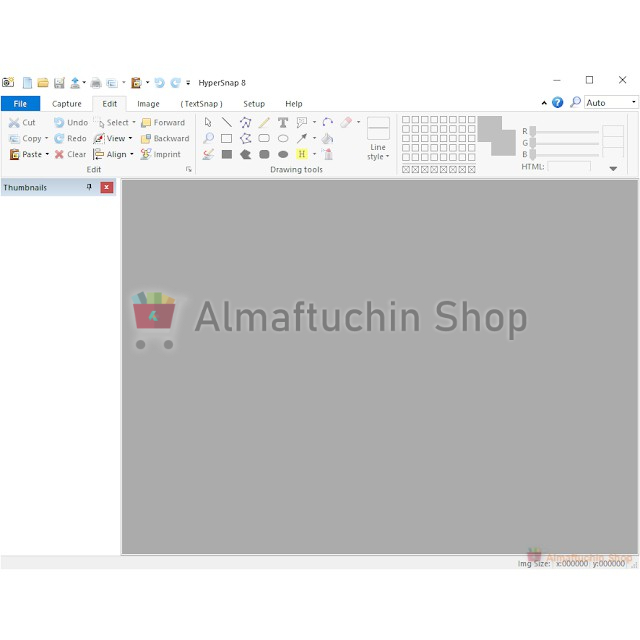Image resolution: width=640 pixels, height=640 pixels.
Task: Click the New image icon in quick access toolbar
Action: [x=27, y=83]
